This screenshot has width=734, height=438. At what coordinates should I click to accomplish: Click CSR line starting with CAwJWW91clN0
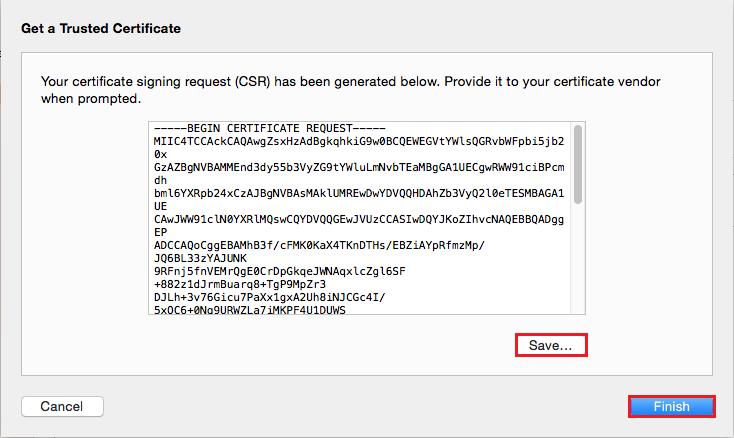(x=359, y=218)
